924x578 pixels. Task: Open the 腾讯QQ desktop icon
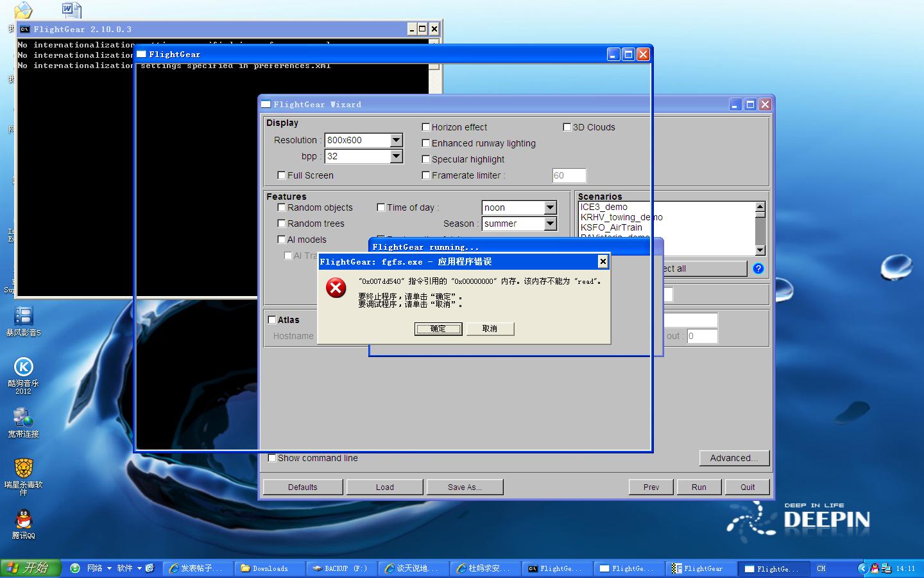[23, 524]
